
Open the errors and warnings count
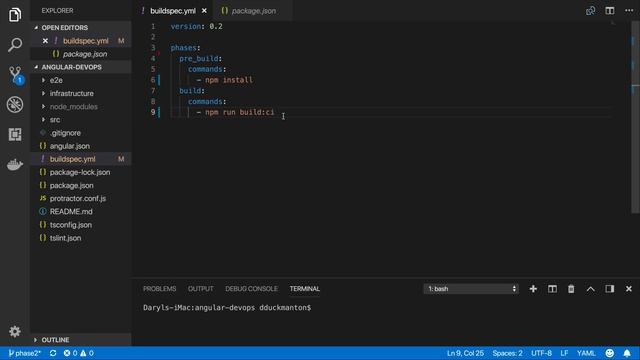coord(78,353)
